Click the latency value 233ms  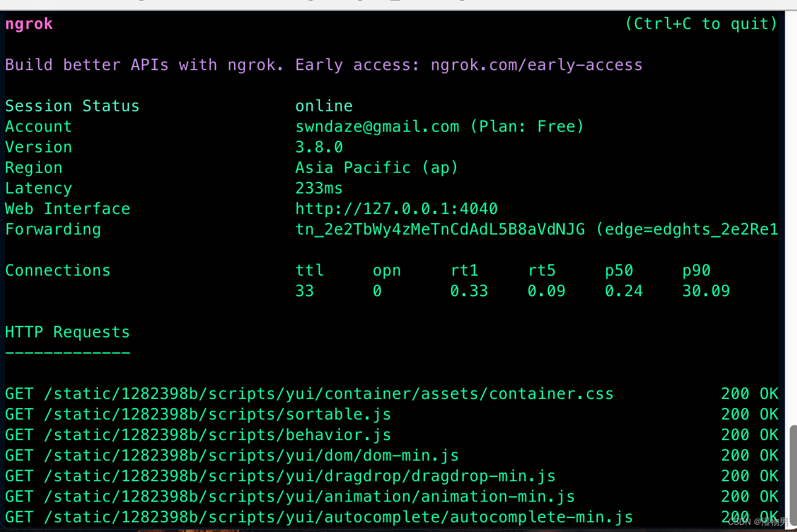point(319,188)
